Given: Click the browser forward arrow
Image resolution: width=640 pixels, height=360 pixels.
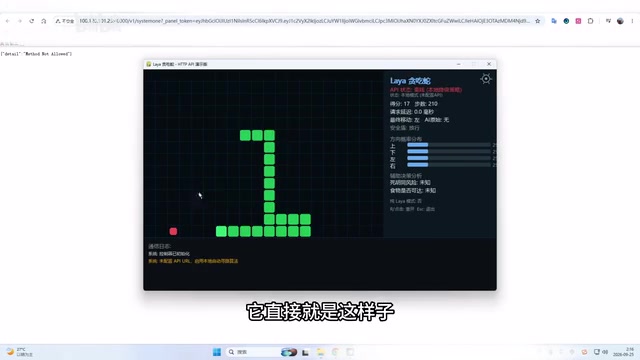Looking at the screenshot, I should pos(20,21).
